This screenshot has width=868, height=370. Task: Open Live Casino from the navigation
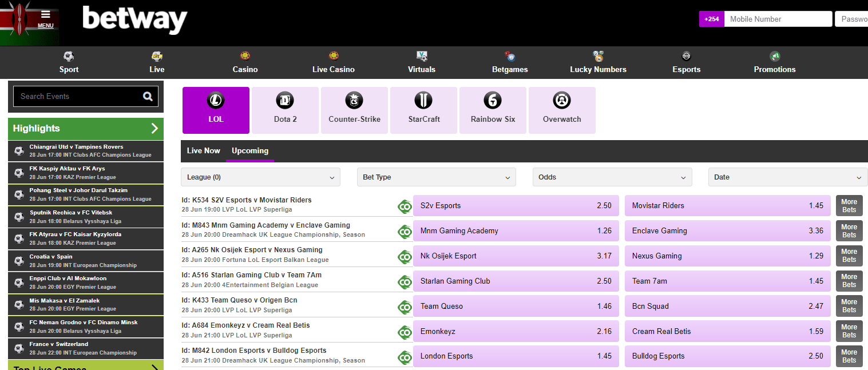coord(334,62)
